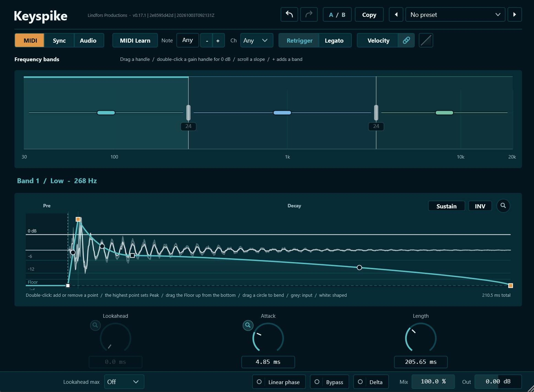Click the first crossover handle at 268 Hz
Viewport: 534px width, 392px height.
tap(188, 112)
